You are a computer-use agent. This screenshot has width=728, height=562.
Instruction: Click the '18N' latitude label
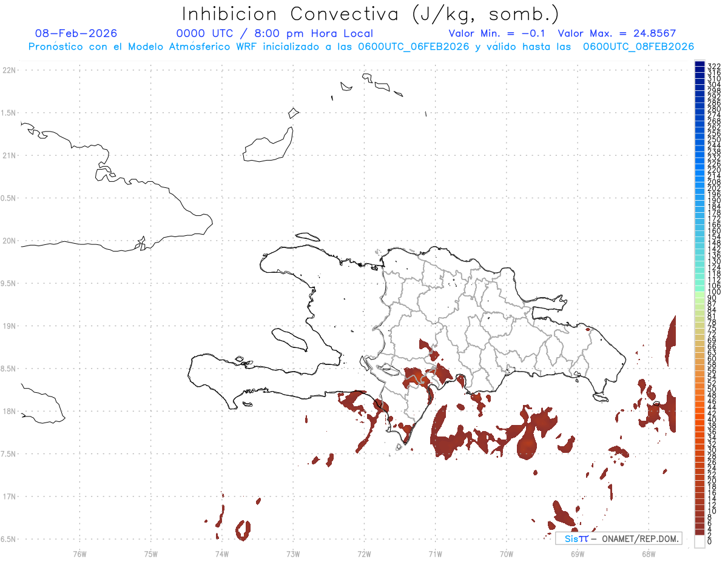[x=9, y=411]
